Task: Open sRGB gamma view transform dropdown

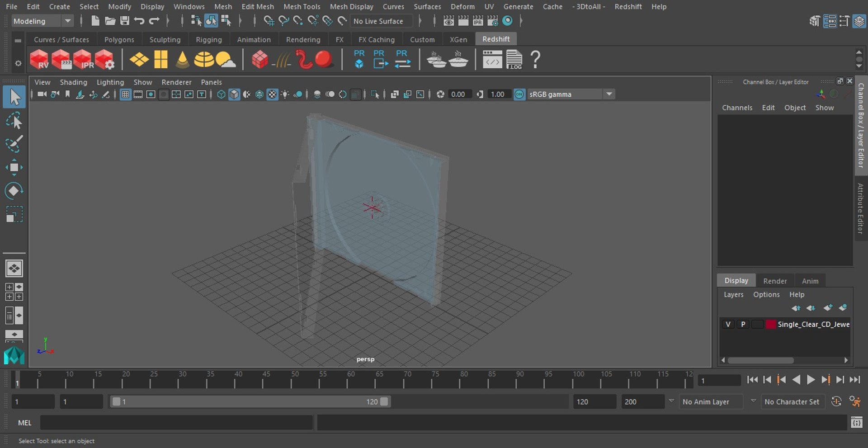Action: [571, 94]
